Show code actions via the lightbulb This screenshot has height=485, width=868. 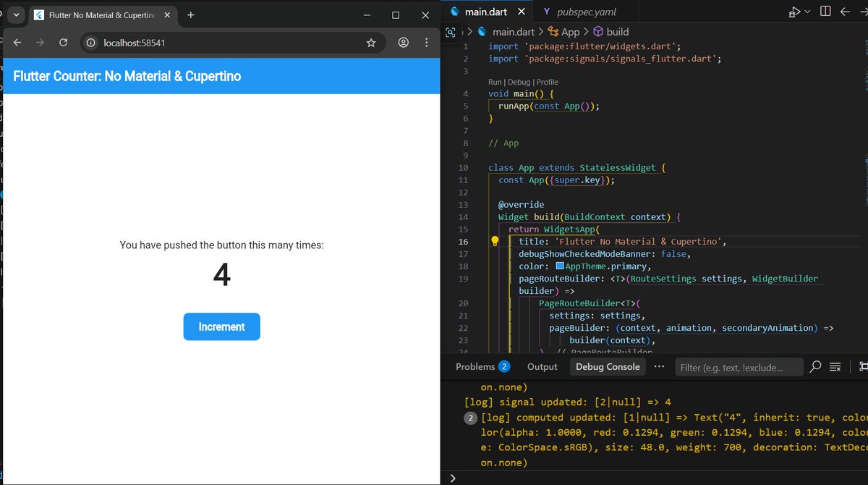pyautogui.click(x=495, y=241)
